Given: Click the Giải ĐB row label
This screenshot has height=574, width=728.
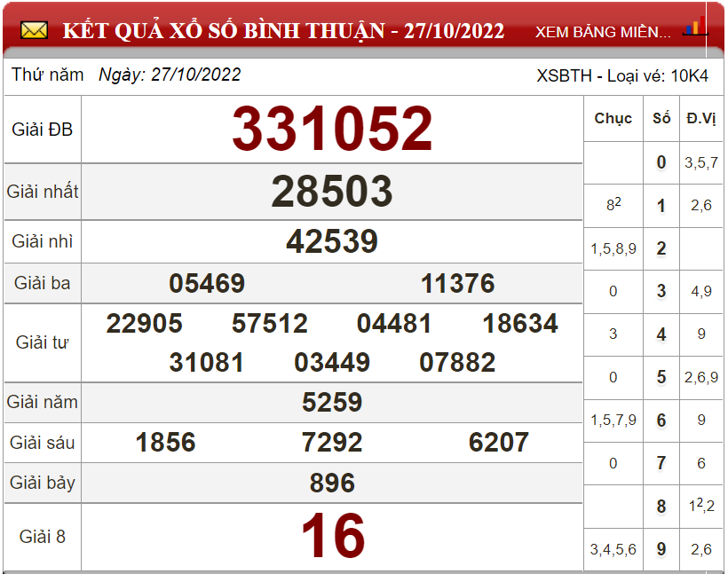Looking at the screenshot, I should (x=43, y=130).
